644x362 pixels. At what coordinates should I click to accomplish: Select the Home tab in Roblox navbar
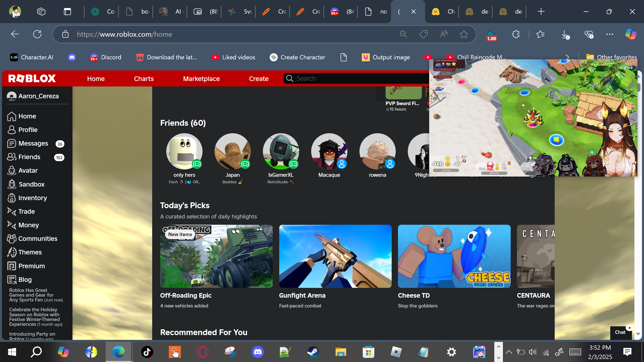click(96, 79)
